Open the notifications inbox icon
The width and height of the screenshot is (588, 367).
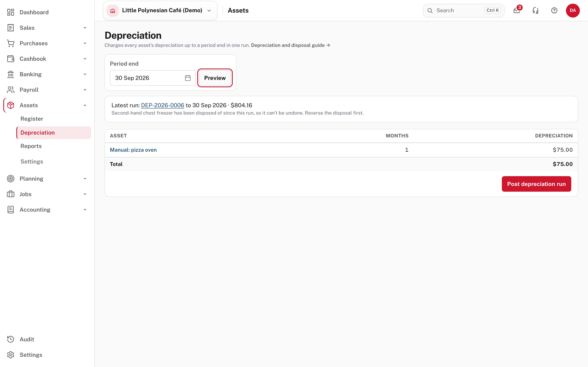click(x=517, y=10)
